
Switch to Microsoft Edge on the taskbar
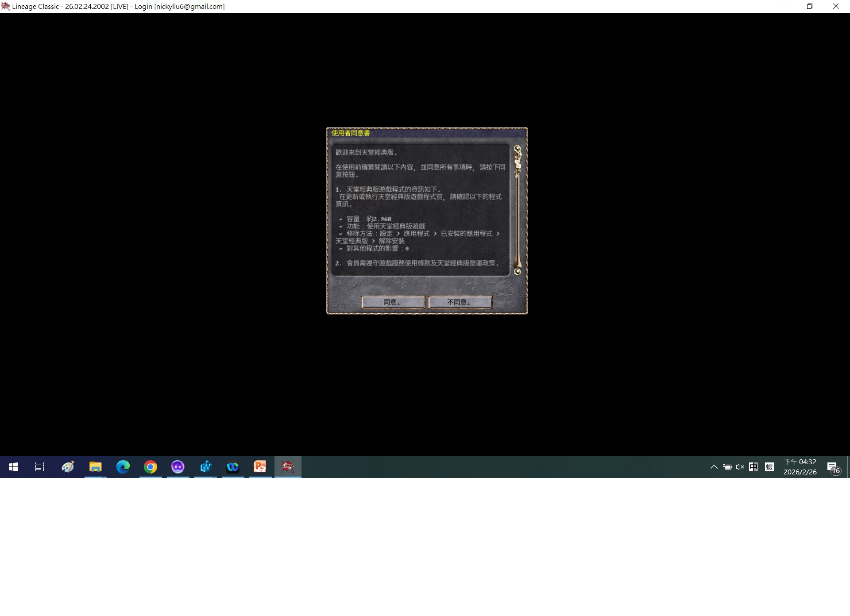point(123,467)
